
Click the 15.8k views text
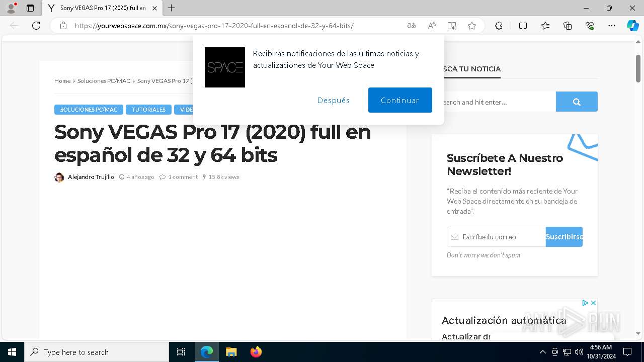[223, 177]
